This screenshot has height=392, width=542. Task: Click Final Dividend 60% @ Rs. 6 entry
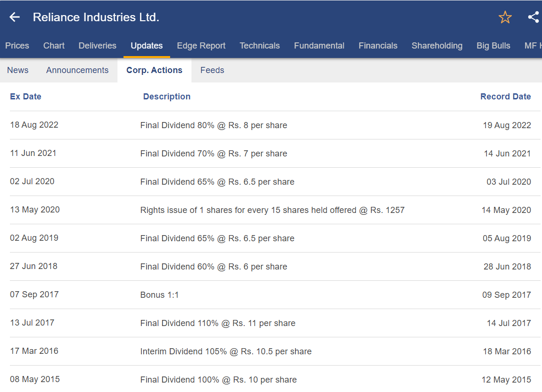(x=214, y=267)
